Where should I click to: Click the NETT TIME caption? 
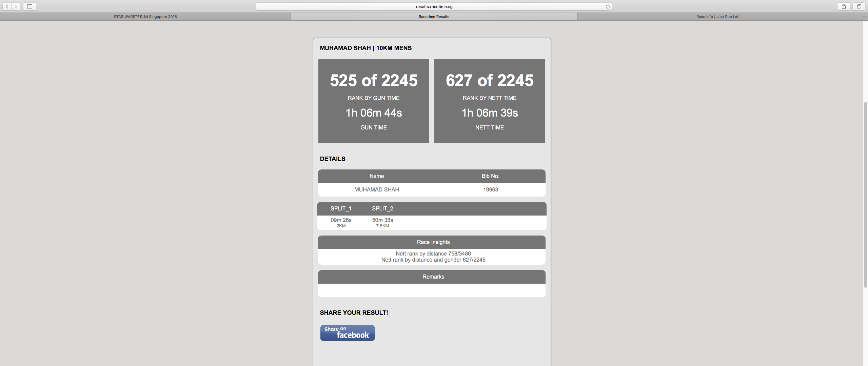coord(490,127)
